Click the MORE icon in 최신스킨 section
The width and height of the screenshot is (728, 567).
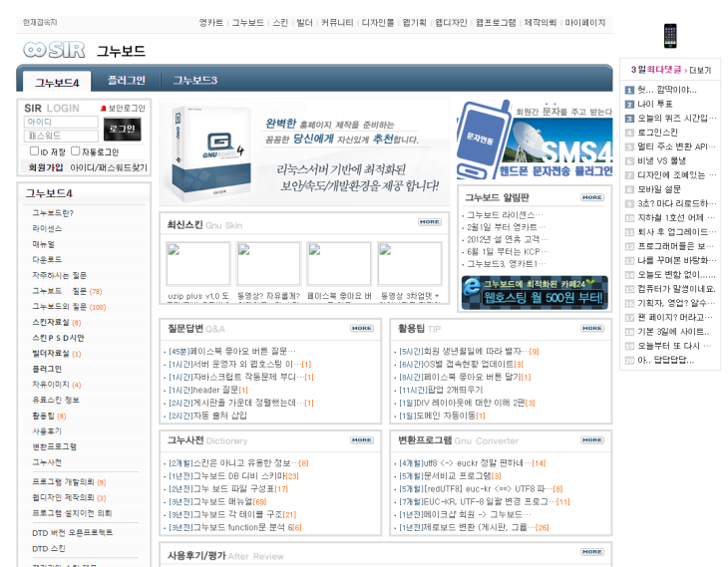coord(429,222)
